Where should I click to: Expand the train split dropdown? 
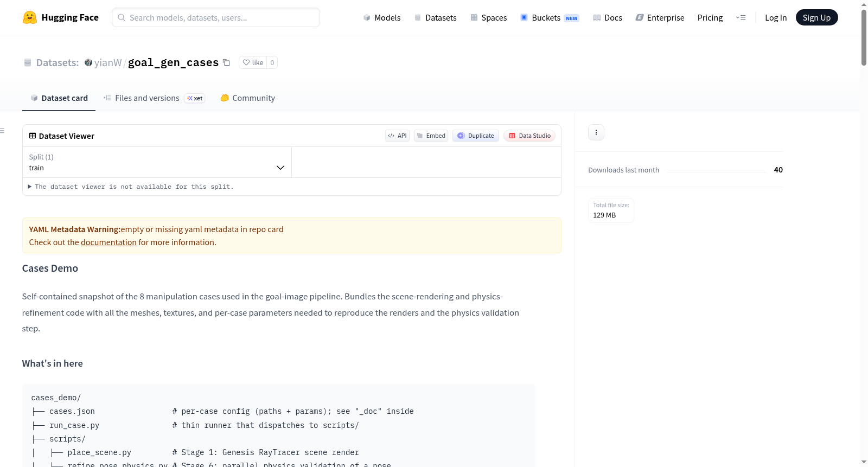(157, 162)
